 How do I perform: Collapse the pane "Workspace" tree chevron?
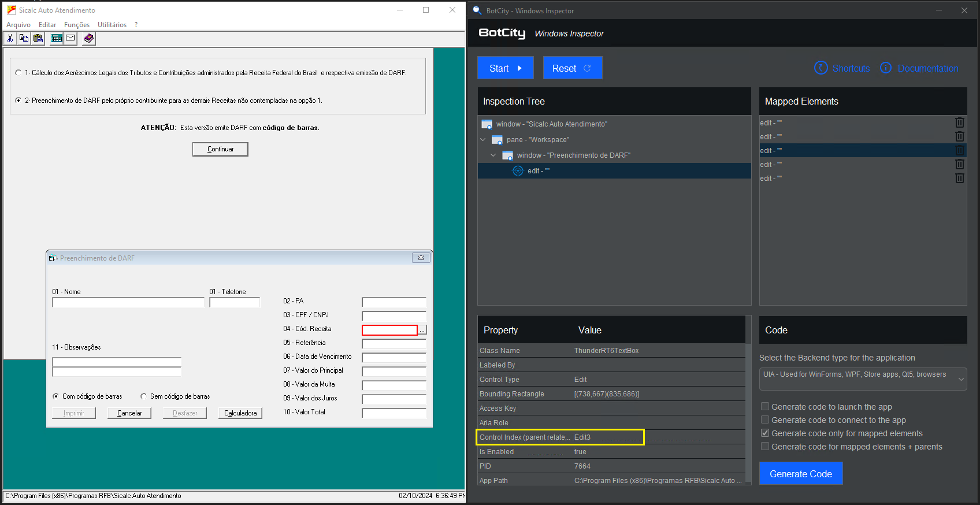[483, 139]
